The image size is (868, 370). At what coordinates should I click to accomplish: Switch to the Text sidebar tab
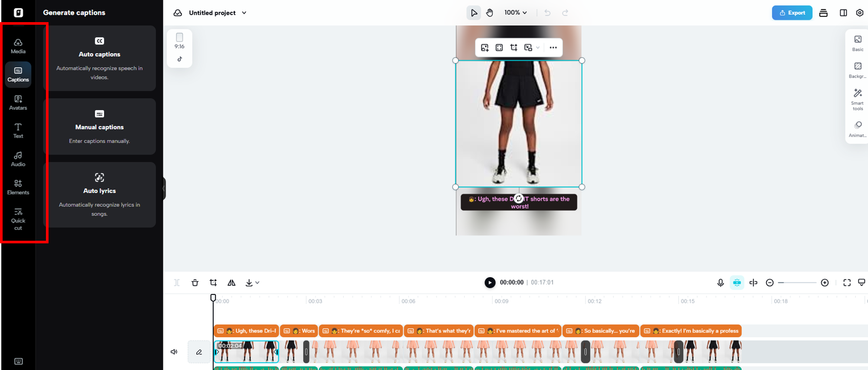point(18,131)
